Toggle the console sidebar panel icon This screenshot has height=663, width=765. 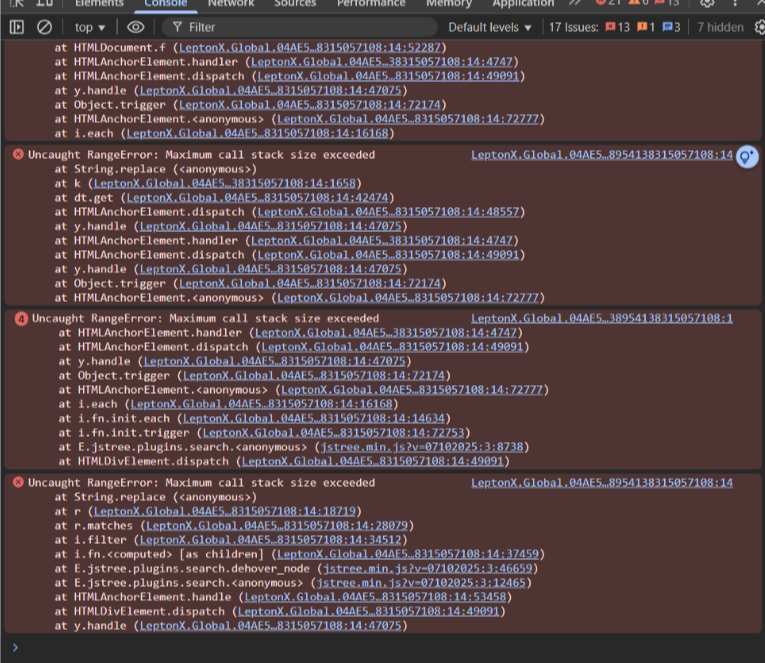(17, 27)
